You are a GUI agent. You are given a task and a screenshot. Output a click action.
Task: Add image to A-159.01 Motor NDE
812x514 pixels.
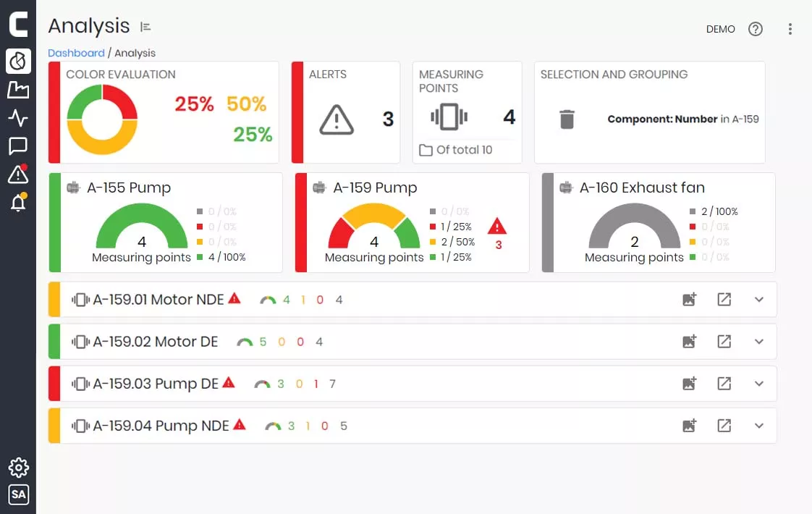[689, 300]
